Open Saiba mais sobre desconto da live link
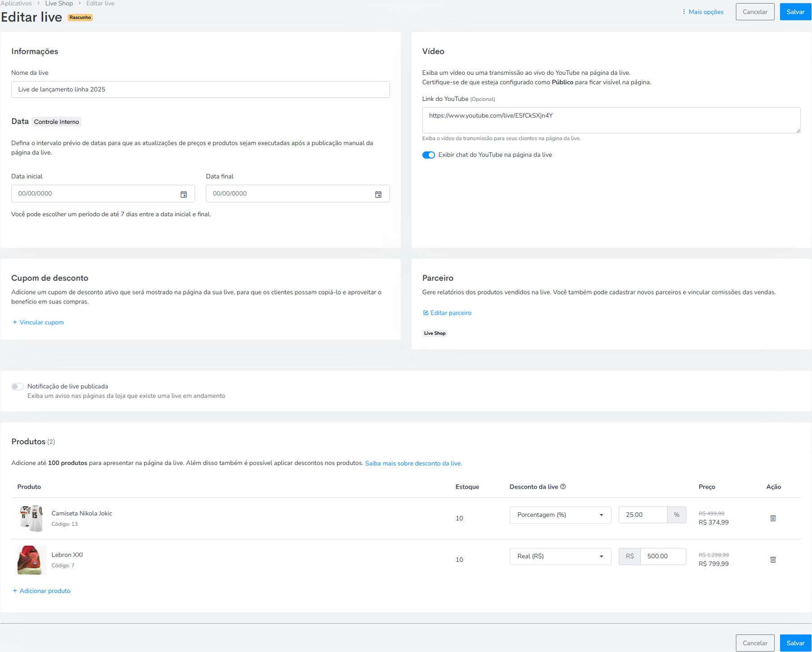This screenshot has height=652, width=812. point(413,463)
